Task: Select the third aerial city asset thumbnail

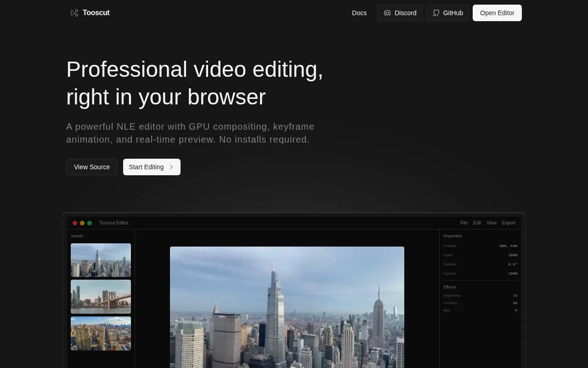Action: click(101, 333)
